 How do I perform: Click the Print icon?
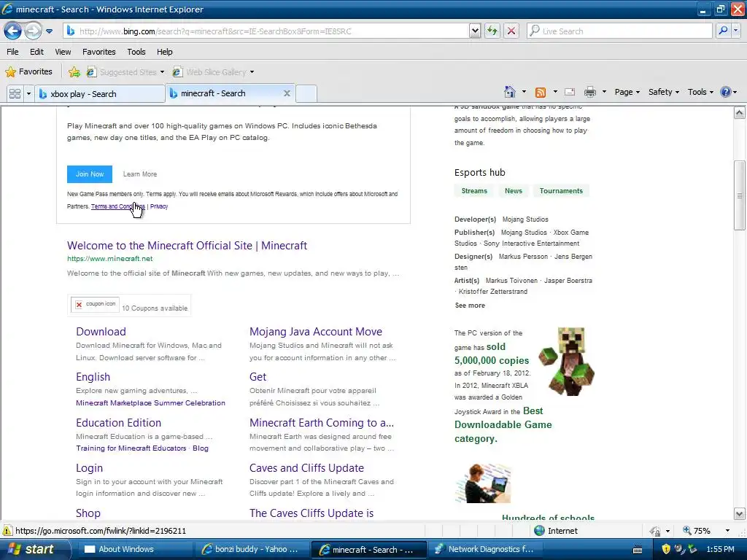[x=590, y=92]
